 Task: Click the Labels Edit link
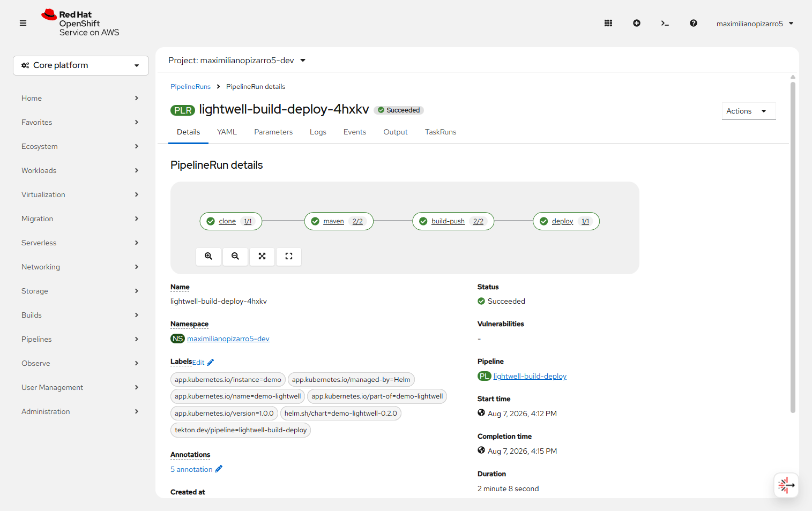coord(198,363)
